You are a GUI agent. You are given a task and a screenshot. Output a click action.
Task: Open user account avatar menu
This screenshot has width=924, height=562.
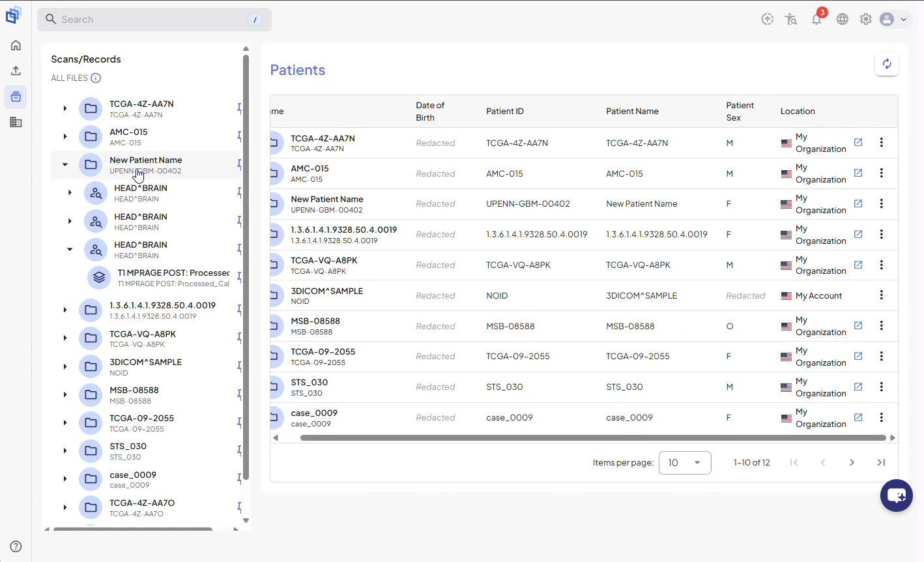coord(893,20)
